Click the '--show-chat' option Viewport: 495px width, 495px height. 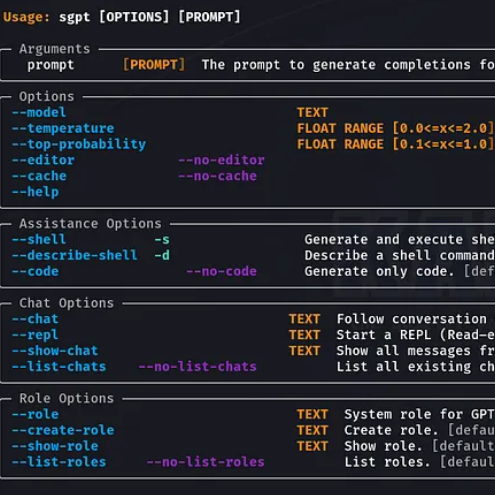pyautogui.click(x=55, y=351)
